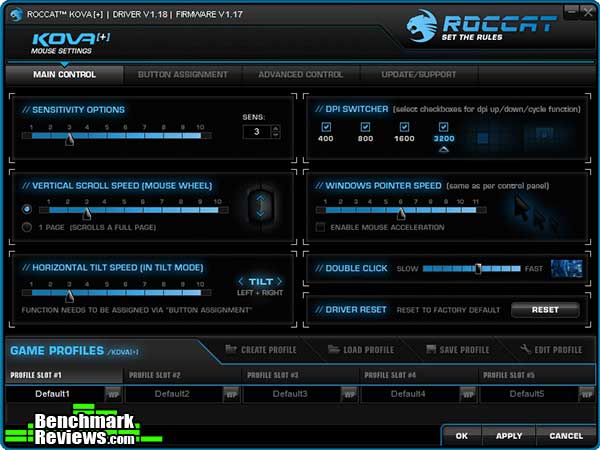Screen dimensions: 600x450
Task: Enable mouse acceleration checkbox
Action: coord(320,227)
